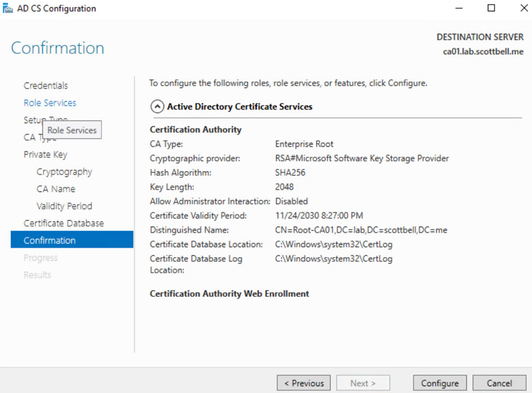The image size is (532, 393).
Task: Select the Cryptography sub-step
Action: click(64, 172)
